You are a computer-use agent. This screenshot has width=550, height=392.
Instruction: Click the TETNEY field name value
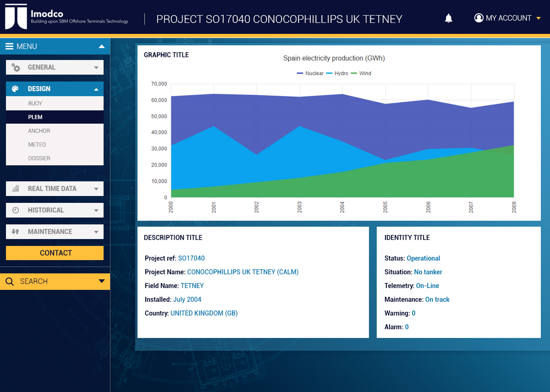tap(192, 286)
